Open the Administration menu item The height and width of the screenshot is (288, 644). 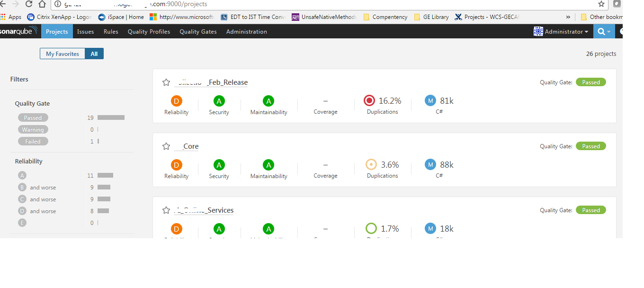pos(247,32)
